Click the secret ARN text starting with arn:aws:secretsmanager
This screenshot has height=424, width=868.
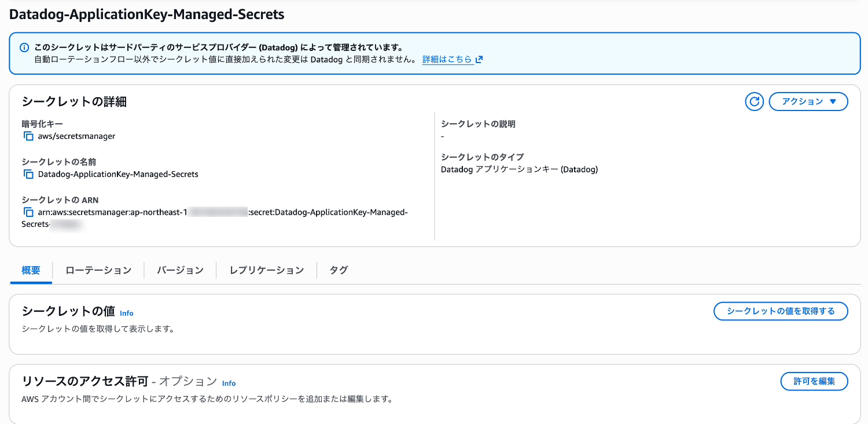coord(215,218)
